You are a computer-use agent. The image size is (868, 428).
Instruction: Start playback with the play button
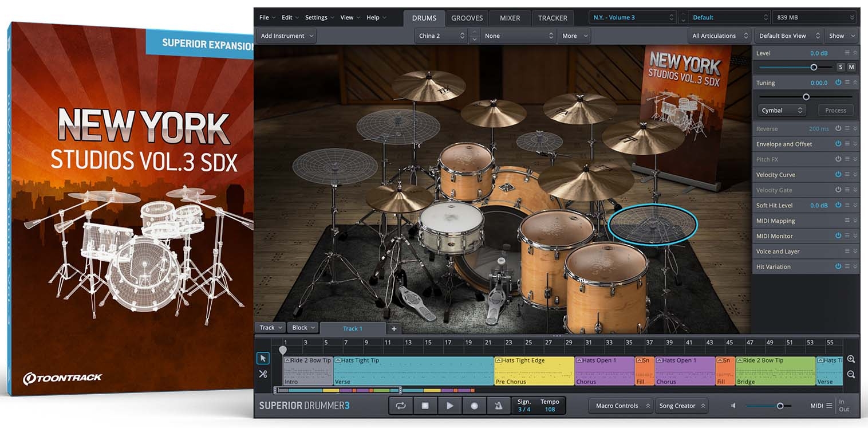(450, 406)
